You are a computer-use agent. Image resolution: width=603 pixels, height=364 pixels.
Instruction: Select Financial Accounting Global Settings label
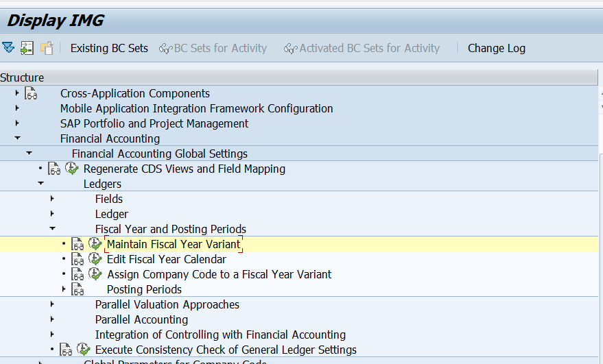(x=160, y=154)
